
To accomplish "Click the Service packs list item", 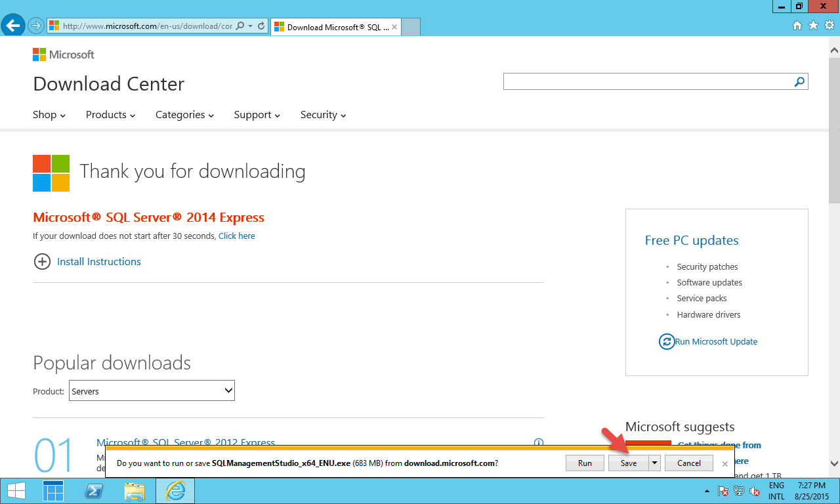I will coord(702,299).
